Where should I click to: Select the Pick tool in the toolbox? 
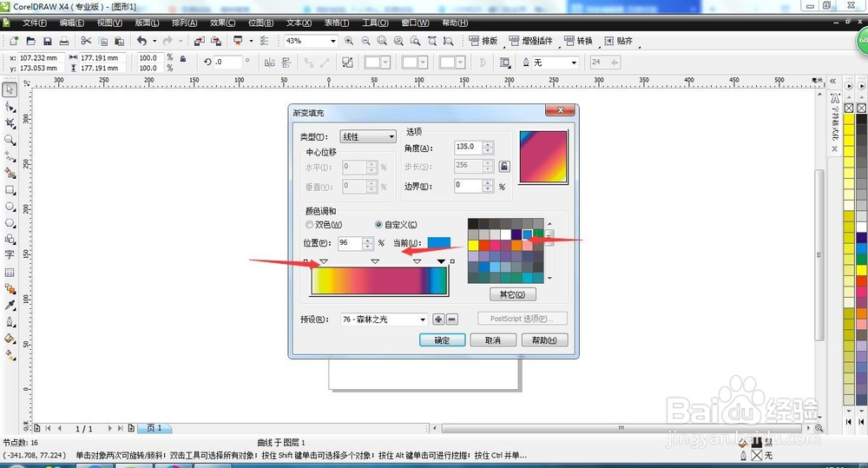10,89
